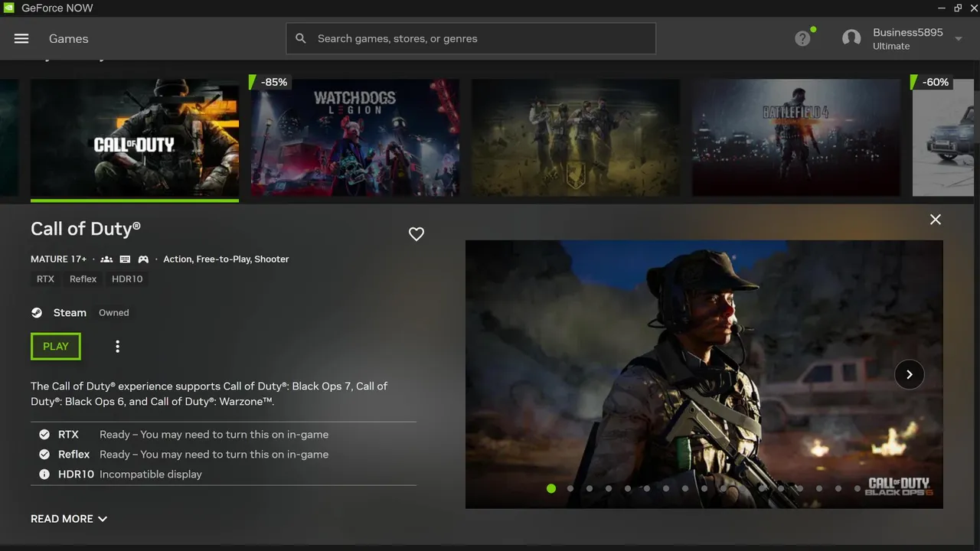This screenshot has height=551, width=980.
Task: Select the Call of Duty game thumbnail
Action: click(135, 139)
